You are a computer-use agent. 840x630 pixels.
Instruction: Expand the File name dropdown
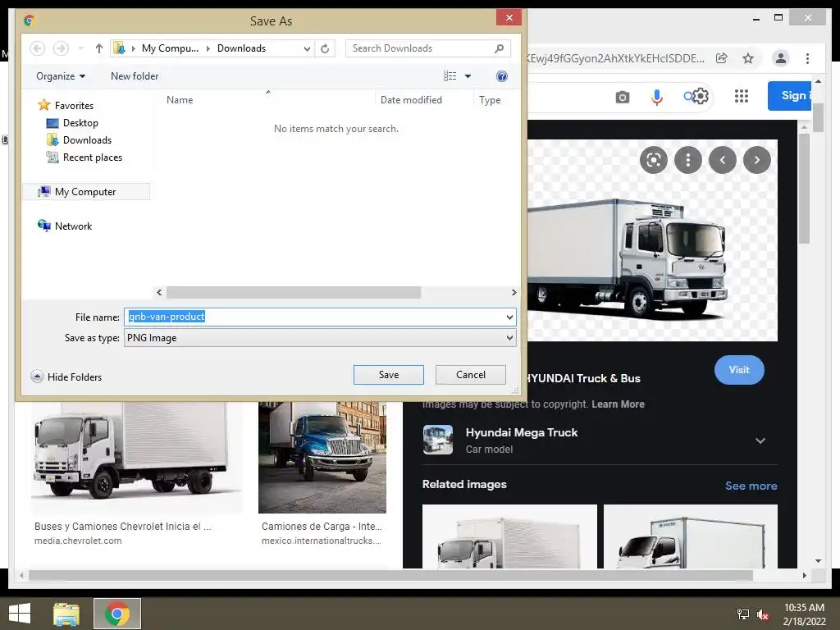coord(509,317)
